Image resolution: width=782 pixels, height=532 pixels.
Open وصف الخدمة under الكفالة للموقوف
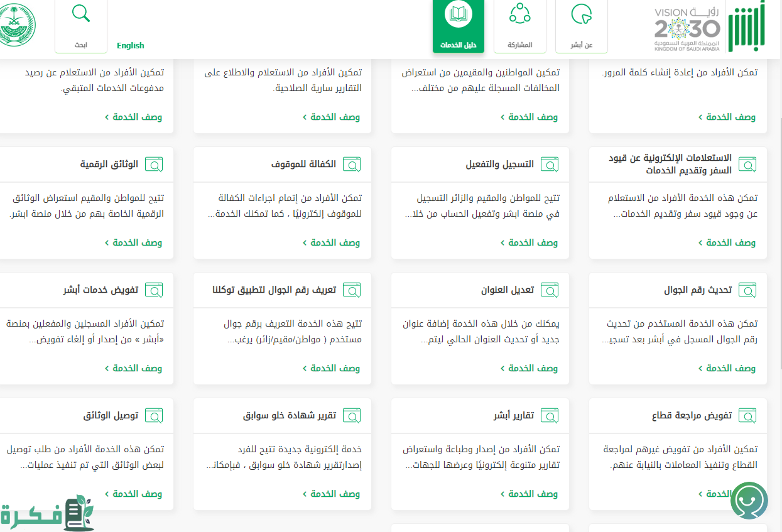331,242
